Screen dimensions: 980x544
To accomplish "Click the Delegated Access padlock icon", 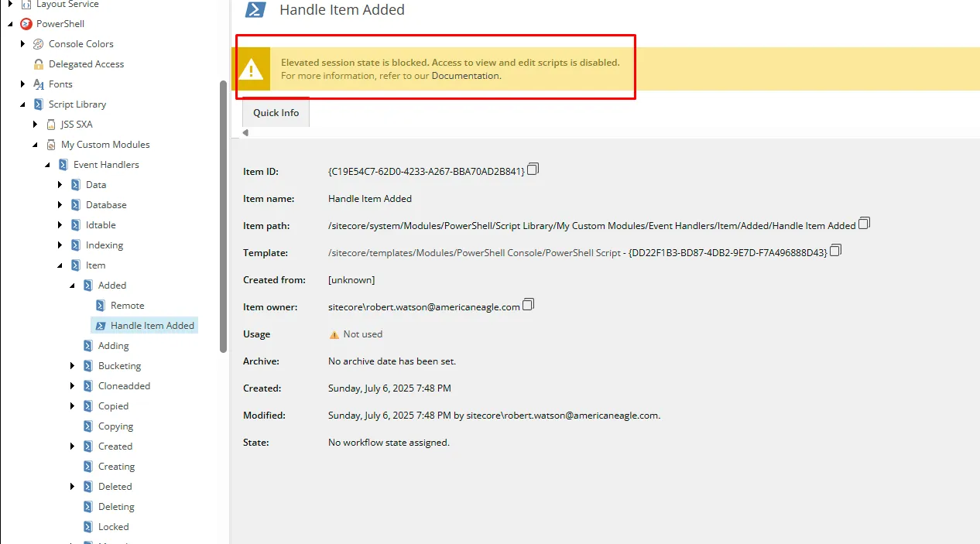I will click(x=39, y=64).
